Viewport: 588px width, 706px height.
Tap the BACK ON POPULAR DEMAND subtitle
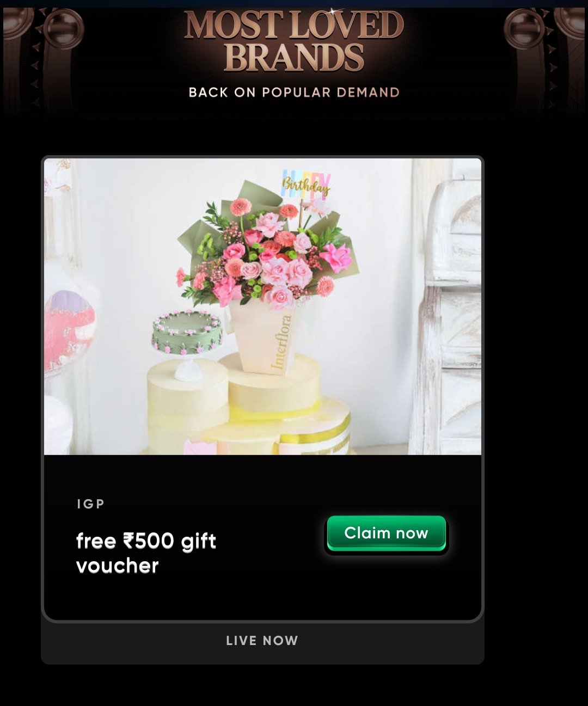(x=294, y=93)
